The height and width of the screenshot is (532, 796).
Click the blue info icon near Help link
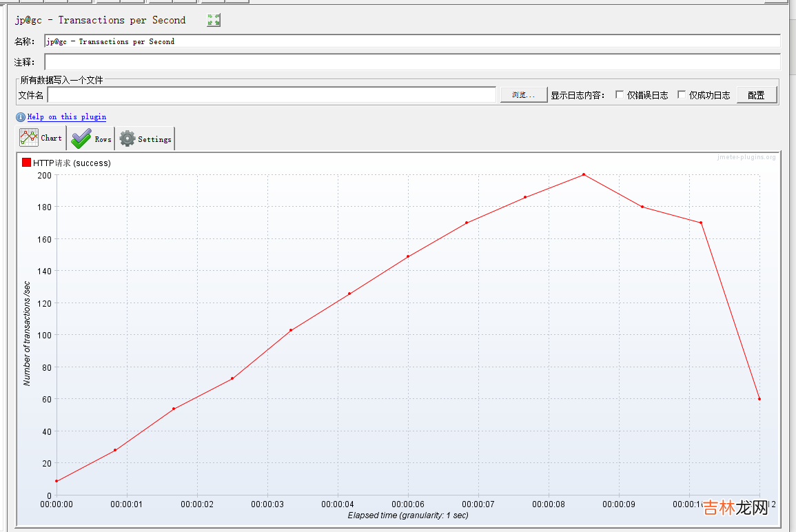pos(21,117)
